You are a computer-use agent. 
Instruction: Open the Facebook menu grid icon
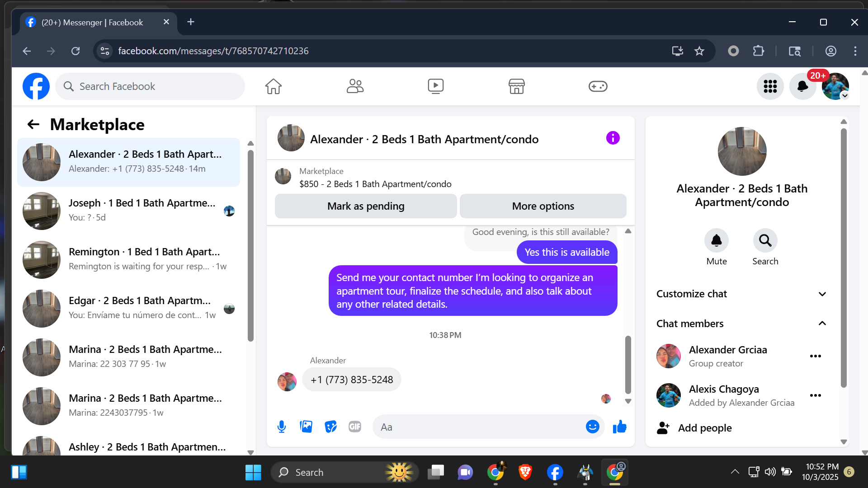click(770, 86)
